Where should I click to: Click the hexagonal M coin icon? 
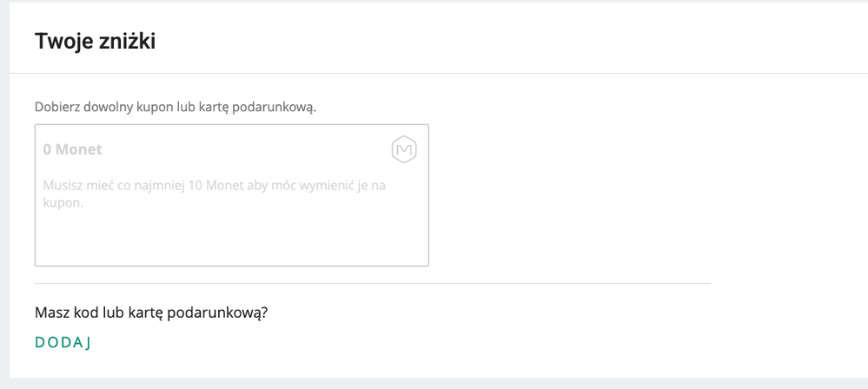(404, 150)
